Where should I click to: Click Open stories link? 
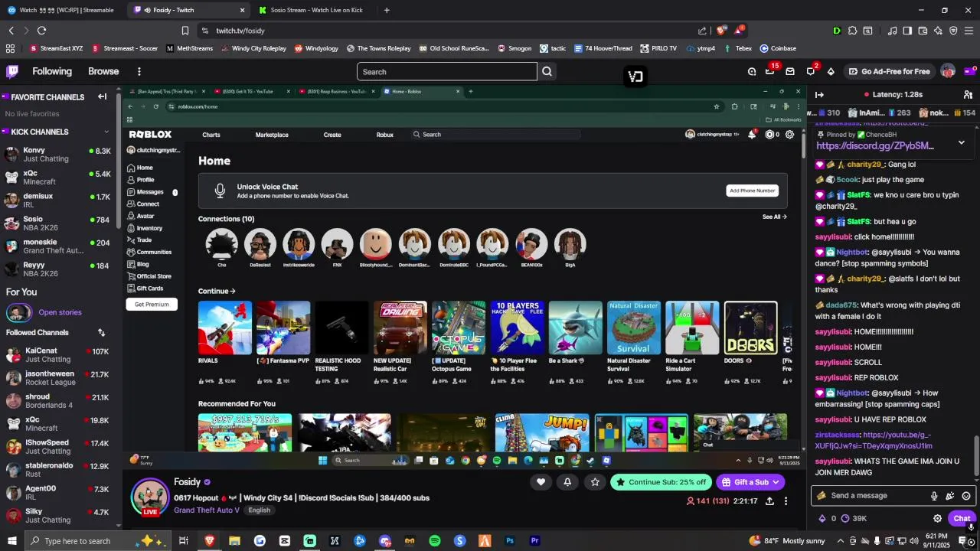[60, 312]
